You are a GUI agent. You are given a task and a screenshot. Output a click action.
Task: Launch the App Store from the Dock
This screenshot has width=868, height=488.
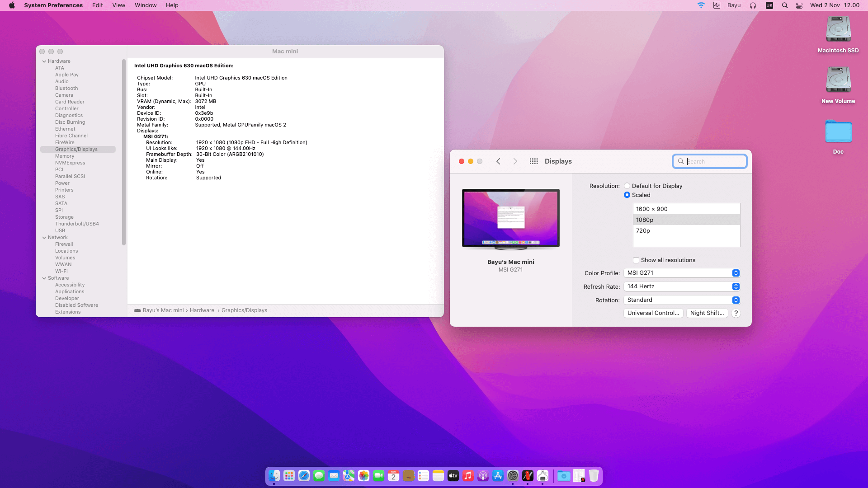[498, 476]
